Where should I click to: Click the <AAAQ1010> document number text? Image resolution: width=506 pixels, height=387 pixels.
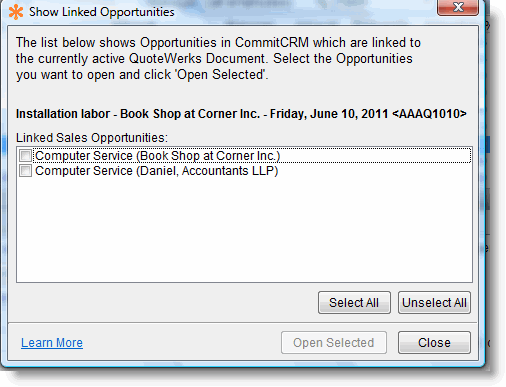click(x=429, y=114)
